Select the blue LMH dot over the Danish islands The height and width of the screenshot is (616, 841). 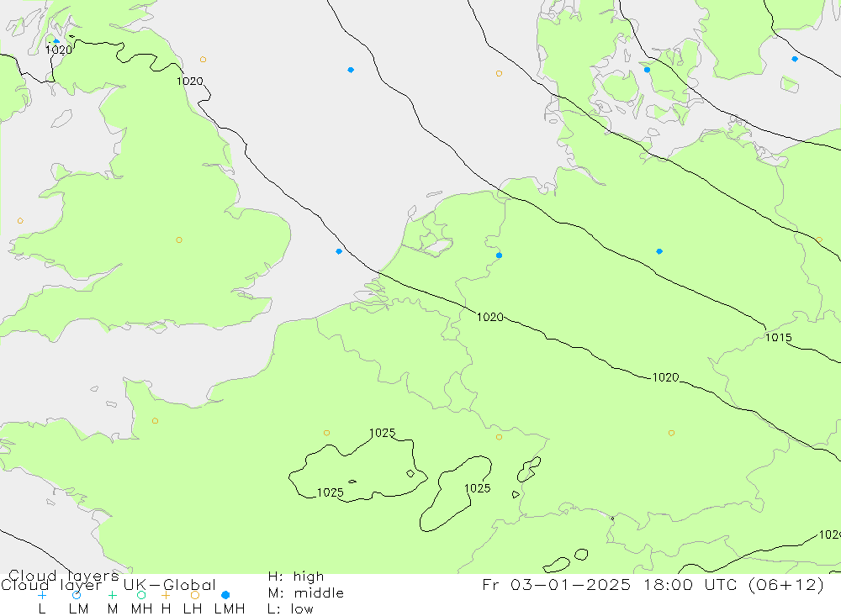pyautogui.click(x=648, y=70)
